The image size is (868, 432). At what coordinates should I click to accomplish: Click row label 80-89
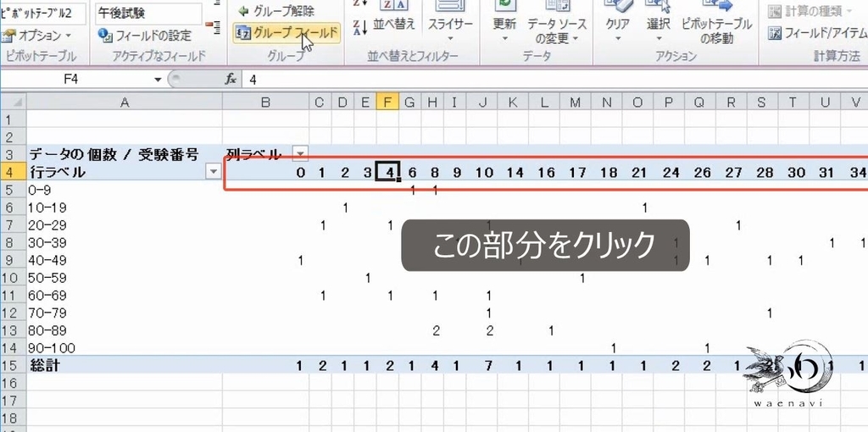[47, 330]
